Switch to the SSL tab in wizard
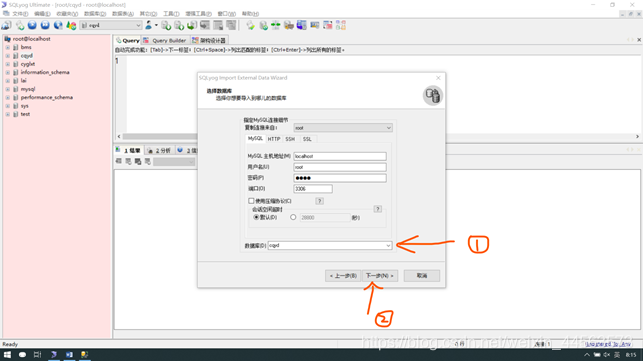The image size is (643, 361). (x=307, y=139)
